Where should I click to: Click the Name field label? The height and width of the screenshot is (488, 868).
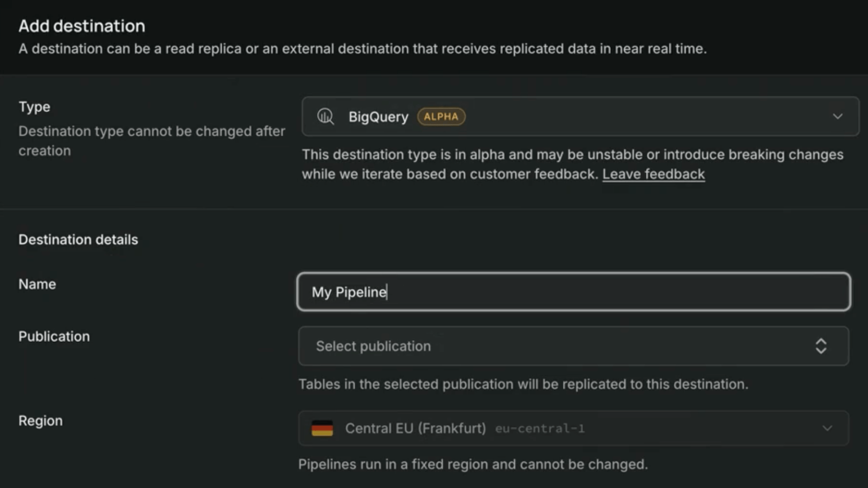(37, 284)
